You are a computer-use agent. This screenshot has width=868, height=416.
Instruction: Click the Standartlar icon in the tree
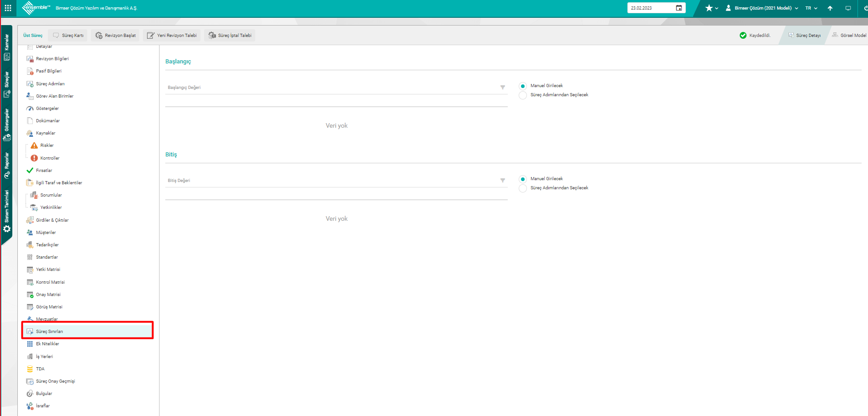[x=30, y=257]
